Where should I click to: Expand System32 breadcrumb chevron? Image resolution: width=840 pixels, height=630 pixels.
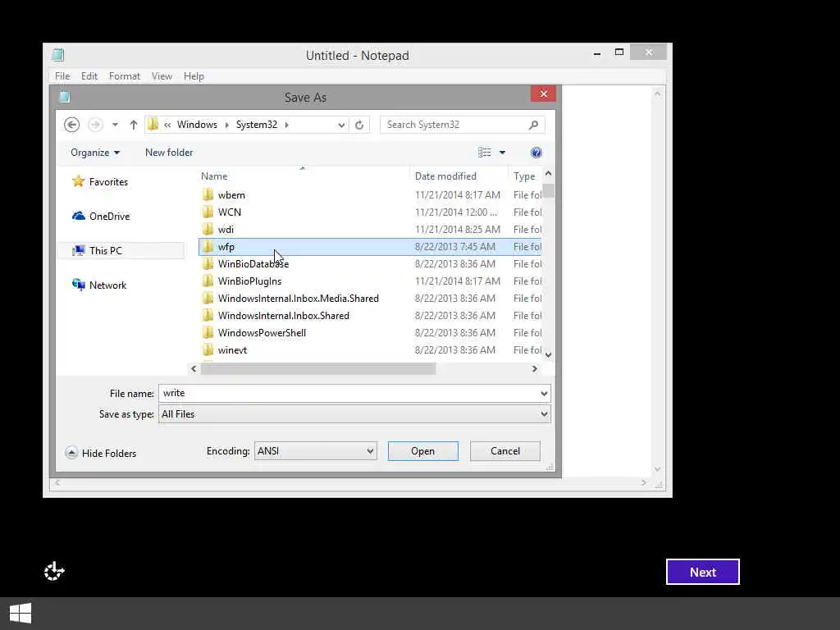point(286,125)
